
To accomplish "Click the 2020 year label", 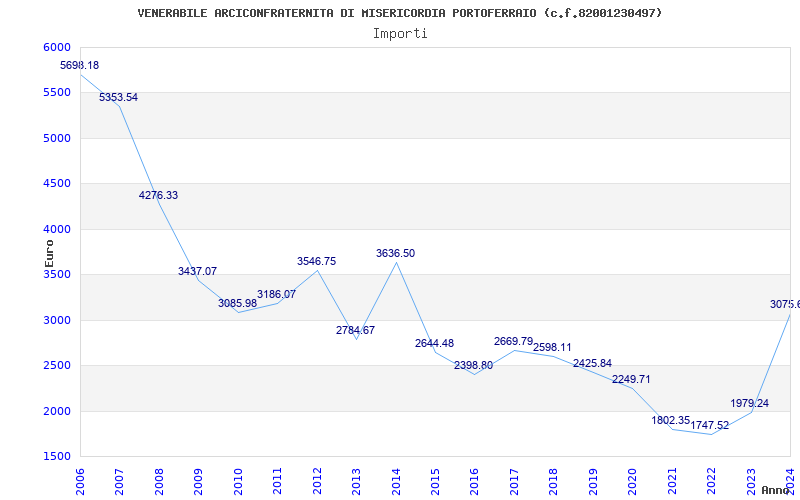I will tap(633, 482).
